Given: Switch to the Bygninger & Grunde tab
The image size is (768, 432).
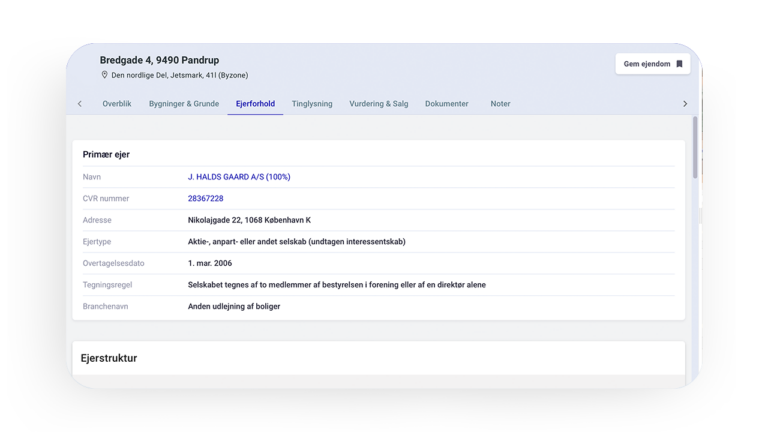Looking at the screenshot, I should coord(184,104).
